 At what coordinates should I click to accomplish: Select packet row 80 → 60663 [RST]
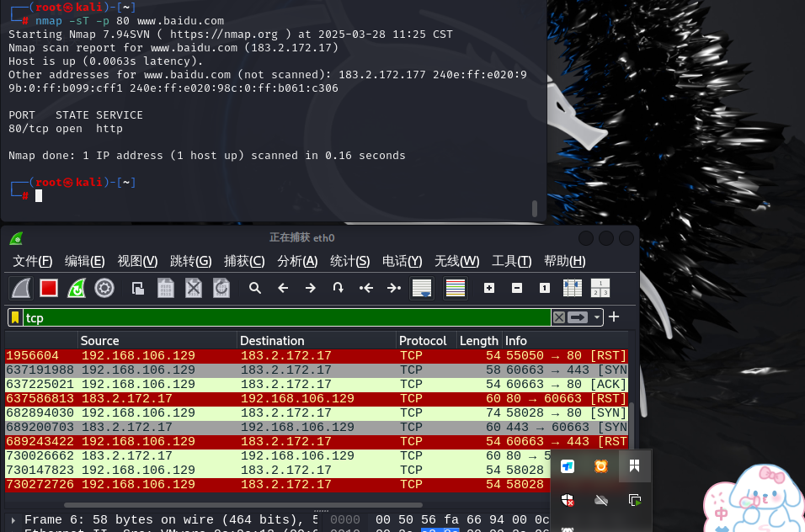[317, 399]
